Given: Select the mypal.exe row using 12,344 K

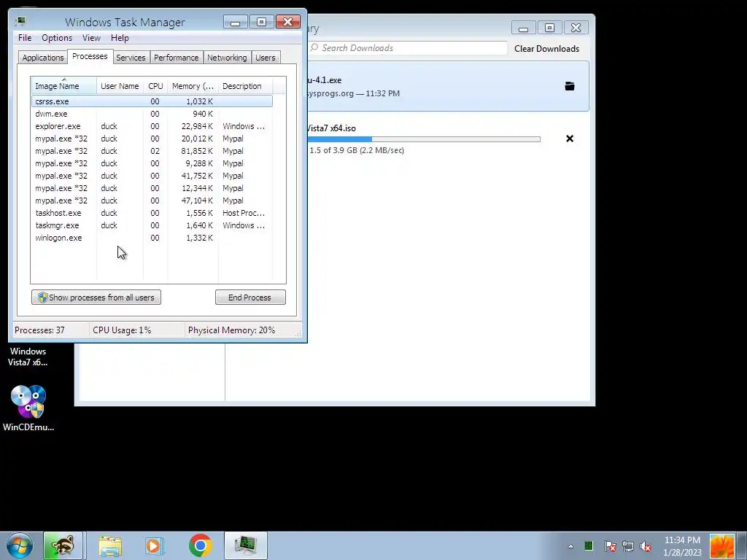Looking at the screenshot, I should pos(152,188).
